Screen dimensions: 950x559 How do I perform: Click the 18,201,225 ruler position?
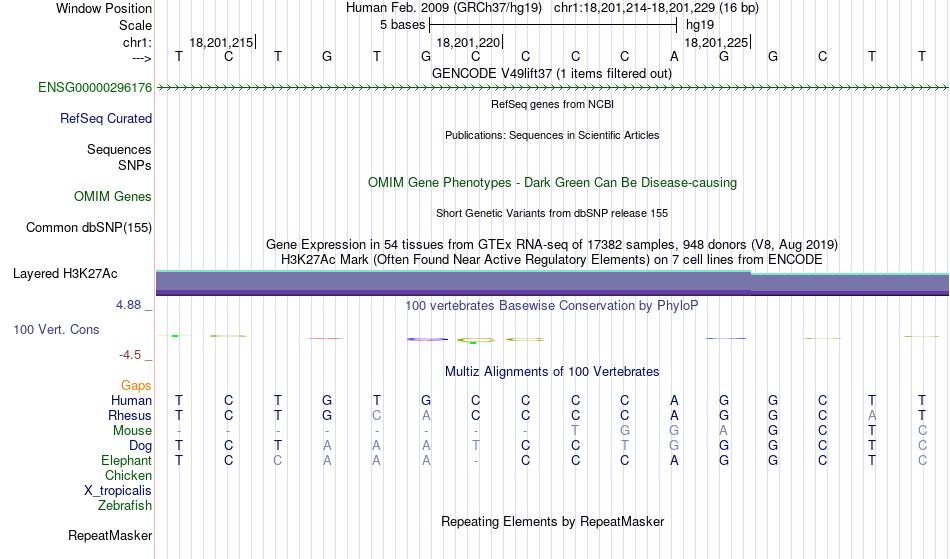pyautogui.click(x=716, y=42)
